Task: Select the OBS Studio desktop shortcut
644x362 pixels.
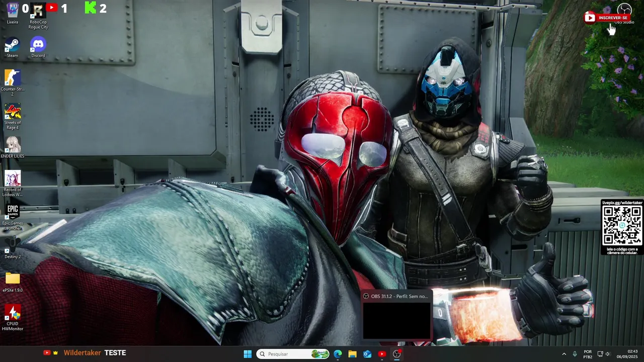Action: click(x=624, y=14)
